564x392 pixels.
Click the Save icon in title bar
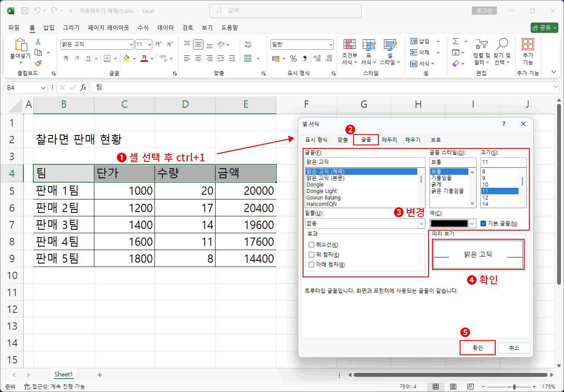[25, 10]
